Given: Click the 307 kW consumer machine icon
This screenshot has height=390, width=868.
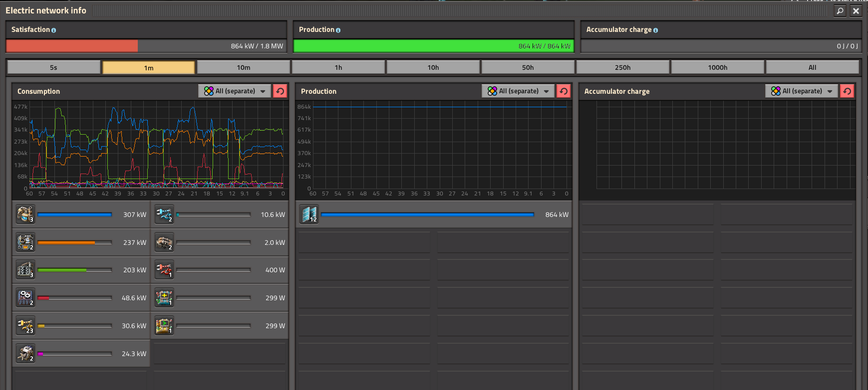Looking at the screenshot, I should [x=25, y=214].
